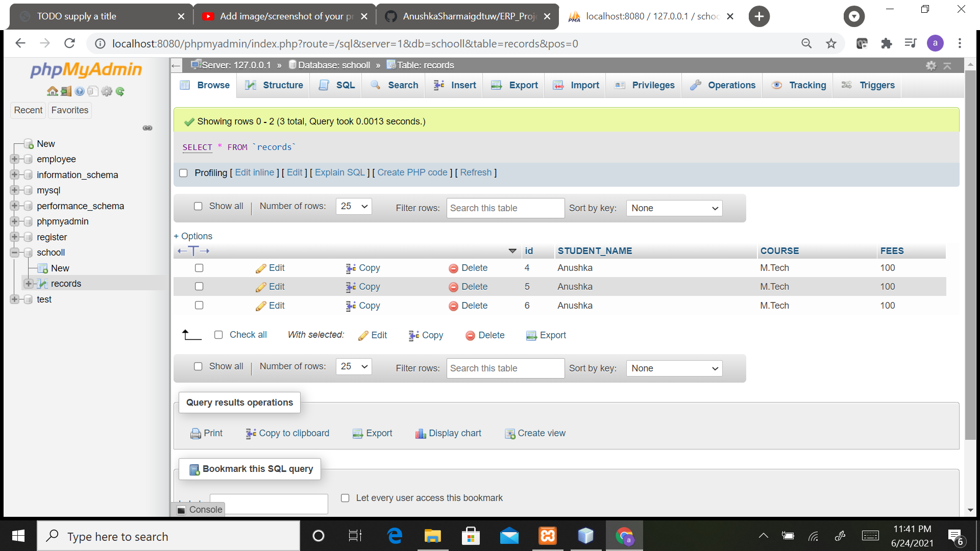Click the Edit inline link
The height and width of the screenshot is (551, 980).
tap(255, 172)
